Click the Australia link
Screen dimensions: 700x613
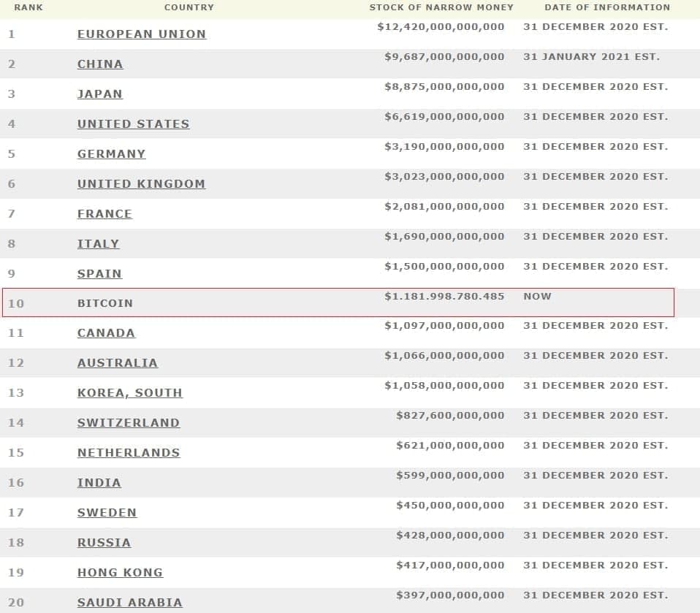[x=117, y=363]
